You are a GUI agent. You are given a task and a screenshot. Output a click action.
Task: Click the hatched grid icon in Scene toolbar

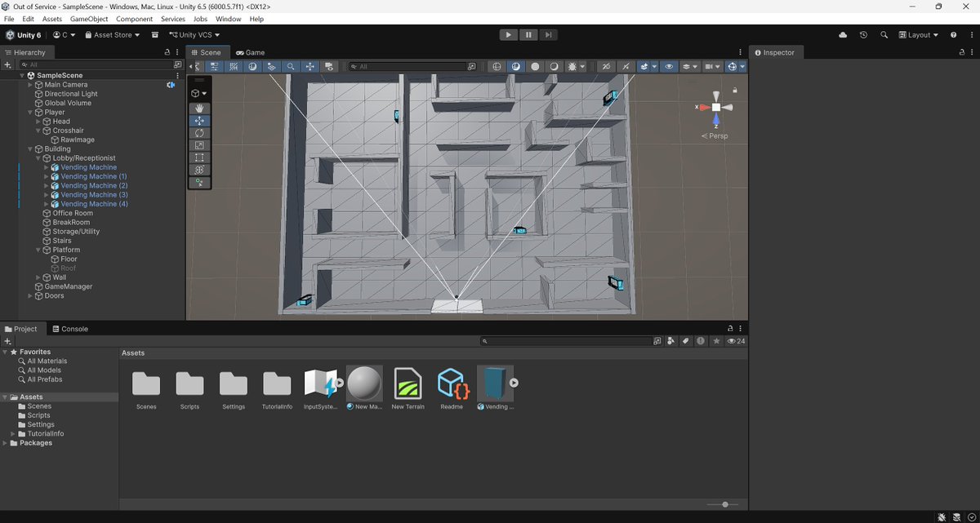click(x=234, y=67)
